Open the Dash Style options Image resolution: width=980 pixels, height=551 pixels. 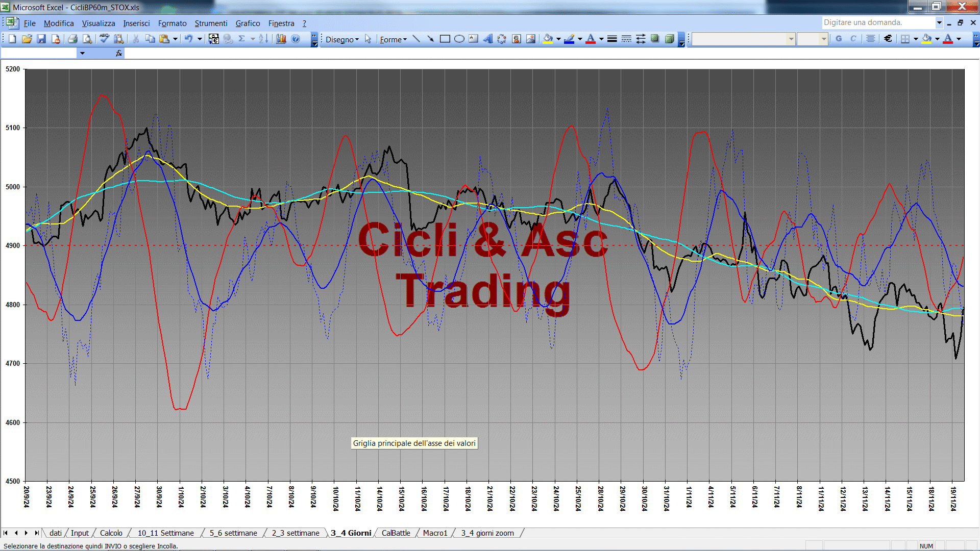click(x=626, y=39)
